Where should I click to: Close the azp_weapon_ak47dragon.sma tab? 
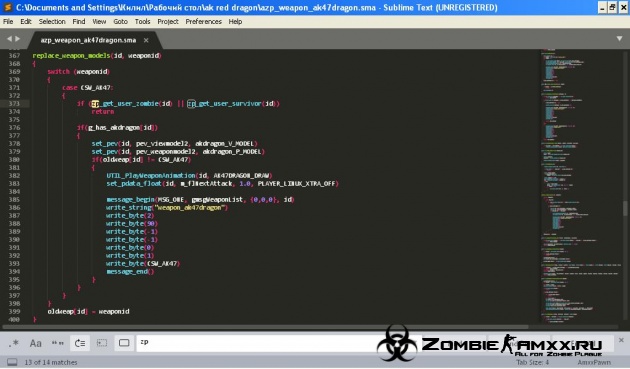[146, 40]
